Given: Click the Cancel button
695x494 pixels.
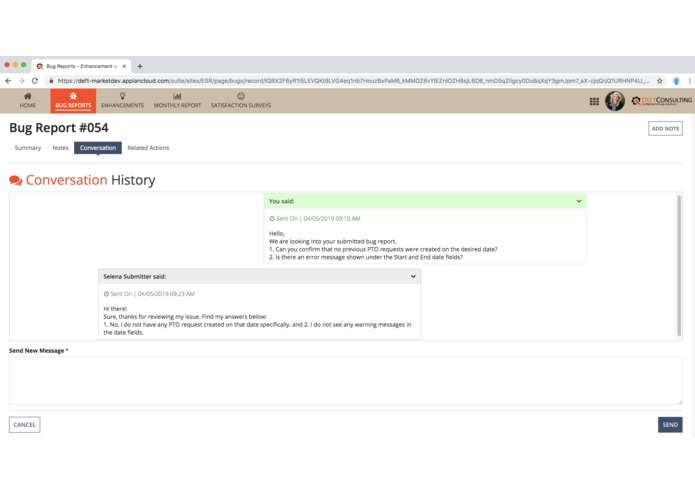Looking at the screenshot, I should click(24, 425).
